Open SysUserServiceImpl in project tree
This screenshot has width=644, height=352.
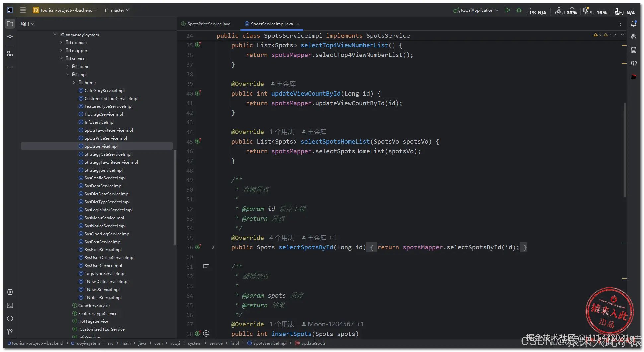click(103, 265)
